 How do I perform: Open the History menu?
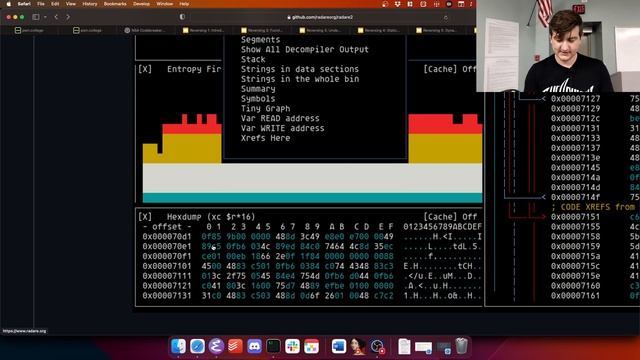90,4
